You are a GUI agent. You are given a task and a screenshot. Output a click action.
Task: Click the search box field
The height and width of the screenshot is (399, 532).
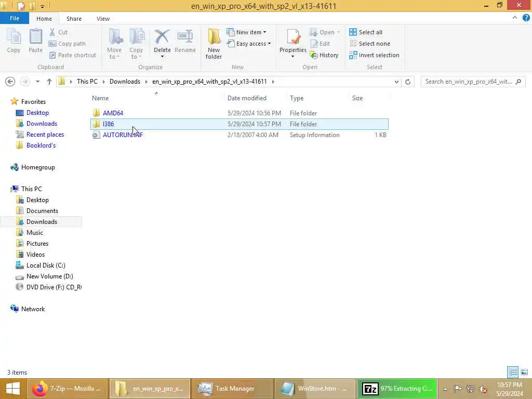[473, 82]
